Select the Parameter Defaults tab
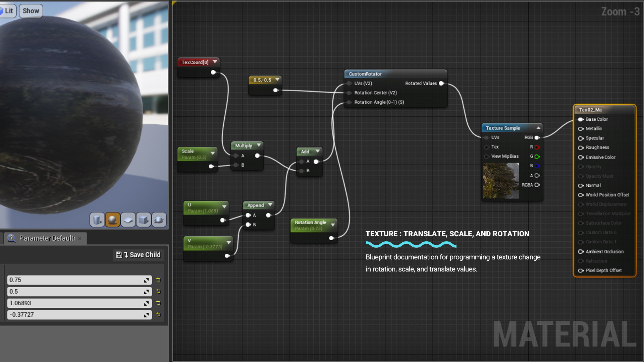The image size is (644, 362). (47, 238)
